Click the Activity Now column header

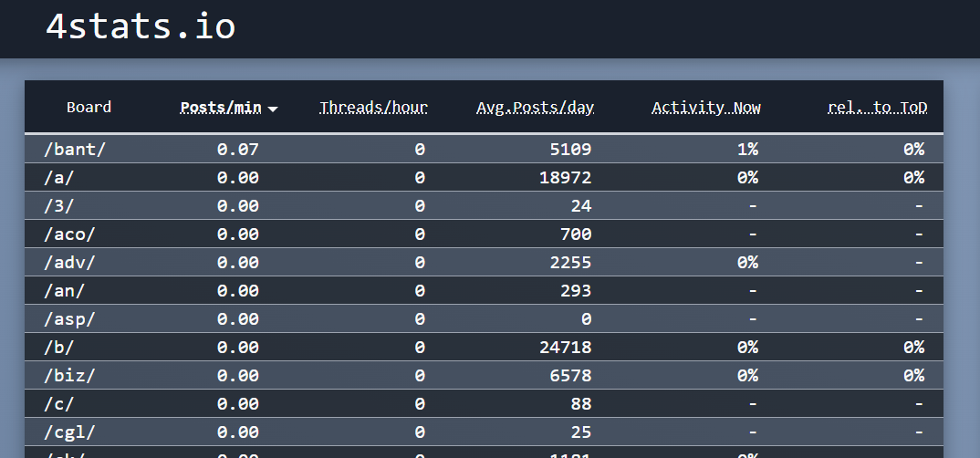[705, 108]
